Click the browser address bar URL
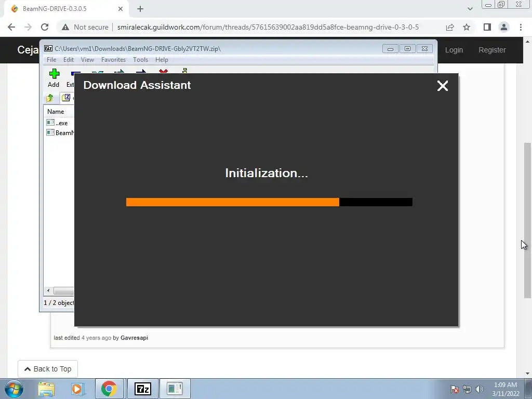 coord(268,27)
